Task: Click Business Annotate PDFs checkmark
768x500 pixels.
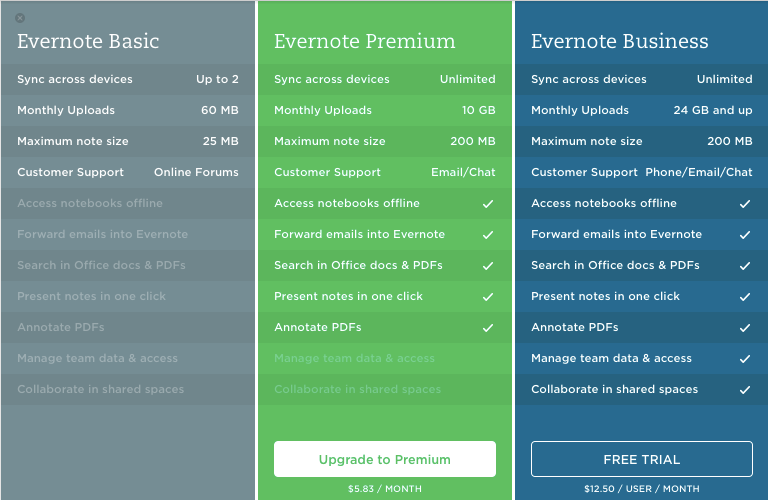Action: coord(744,328)
